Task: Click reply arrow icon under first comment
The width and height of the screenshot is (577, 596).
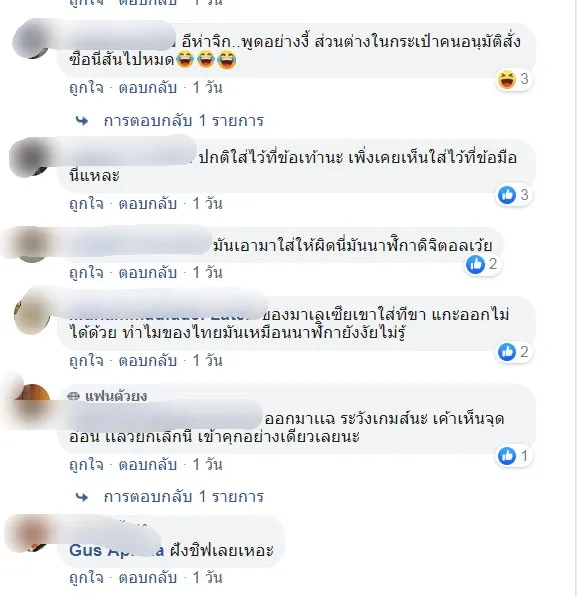Action: pyautogui.click(x=82, y=121)
